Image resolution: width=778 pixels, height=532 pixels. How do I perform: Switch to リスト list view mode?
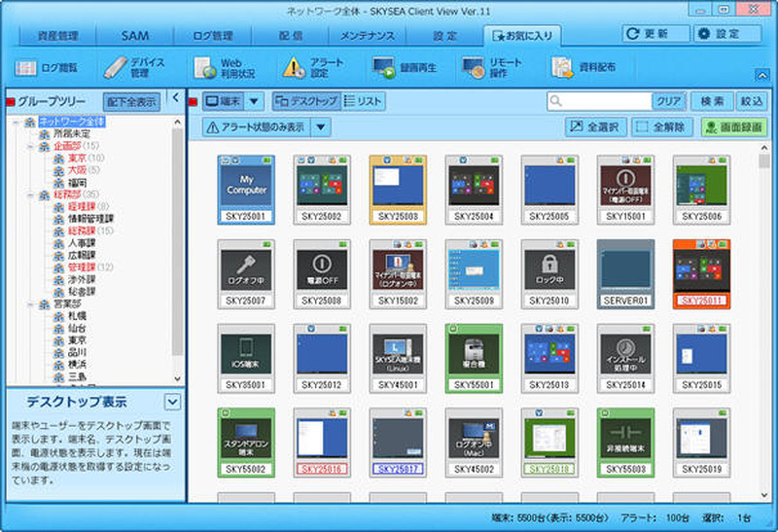tap(364, 101)
